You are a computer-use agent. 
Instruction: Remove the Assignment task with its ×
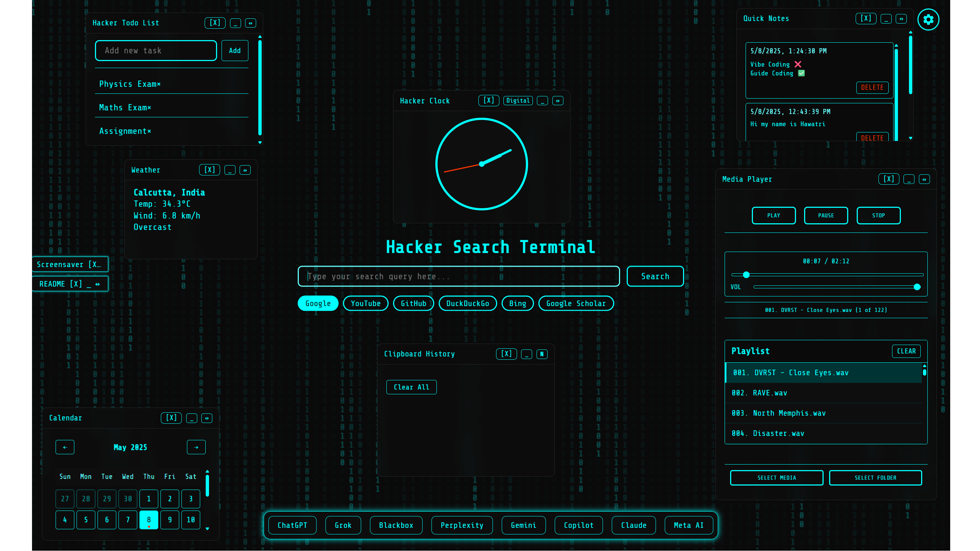click(149, 131)
